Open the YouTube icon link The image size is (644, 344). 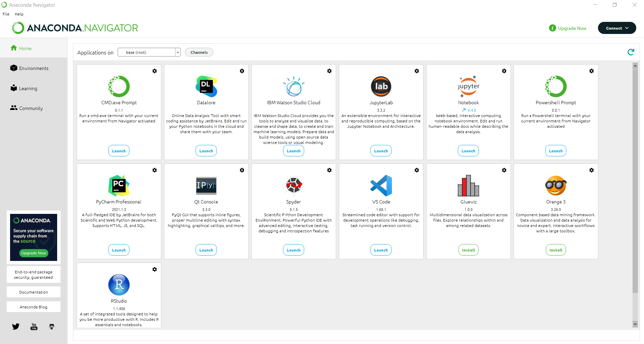(x=34, y=327)
